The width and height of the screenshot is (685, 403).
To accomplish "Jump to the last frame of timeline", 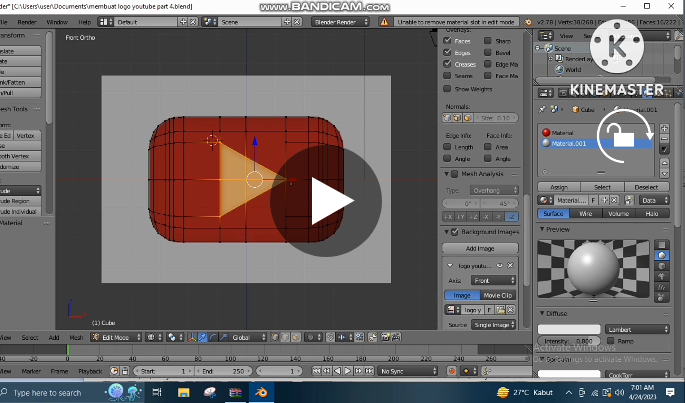I will pos(369,371).
